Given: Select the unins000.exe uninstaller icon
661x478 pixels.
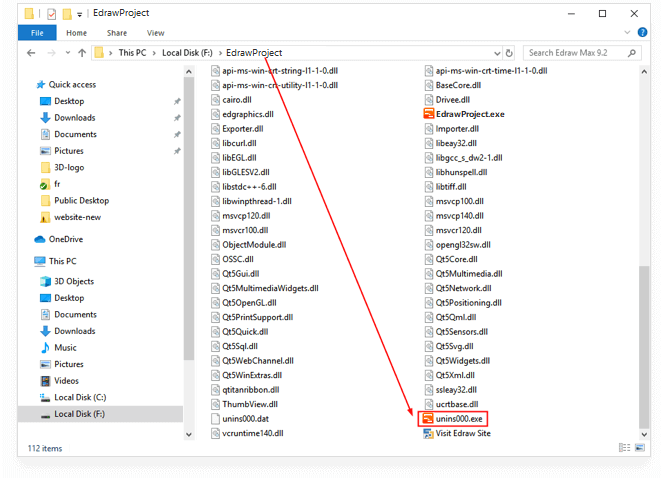Looking at the screenshot, I should pos(428,419).
